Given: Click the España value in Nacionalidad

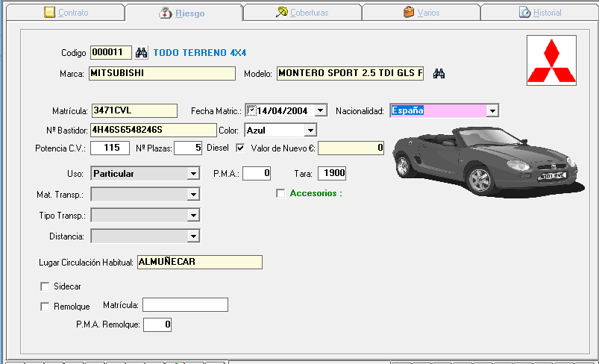Looking at the screenshot, I should [x=407, y=110].
